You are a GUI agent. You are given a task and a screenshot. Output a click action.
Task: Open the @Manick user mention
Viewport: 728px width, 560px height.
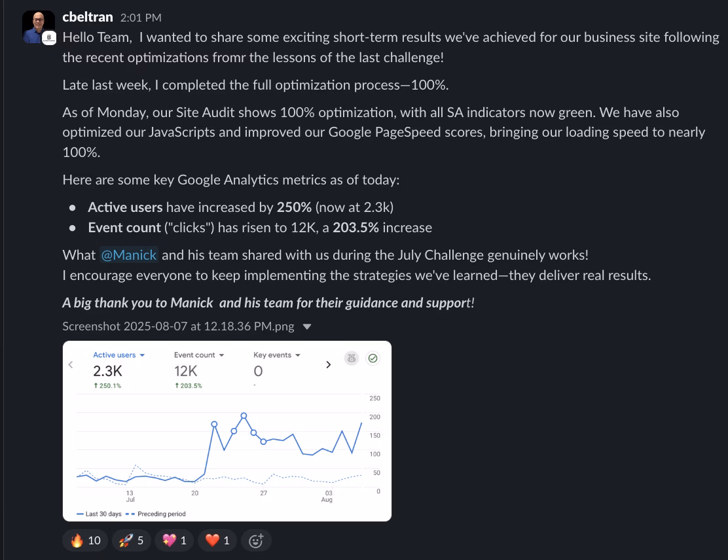pyautogui.click(x=129, y=254)
